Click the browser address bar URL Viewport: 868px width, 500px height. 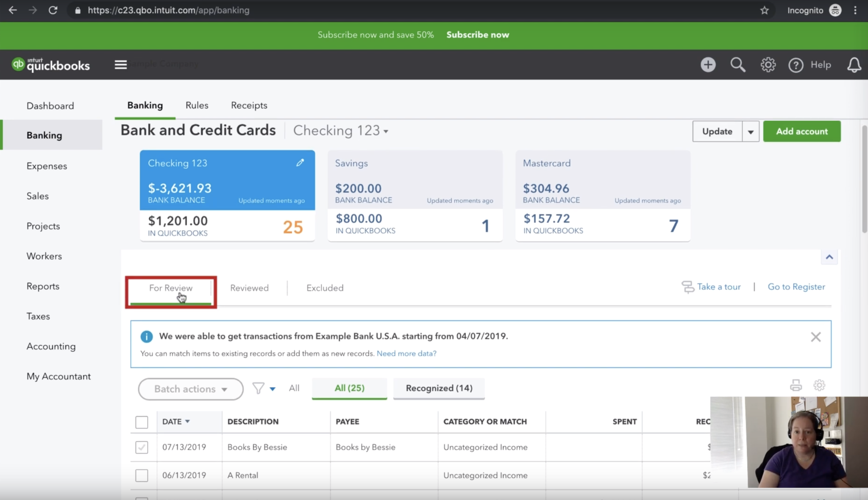(x=168, y=10)
